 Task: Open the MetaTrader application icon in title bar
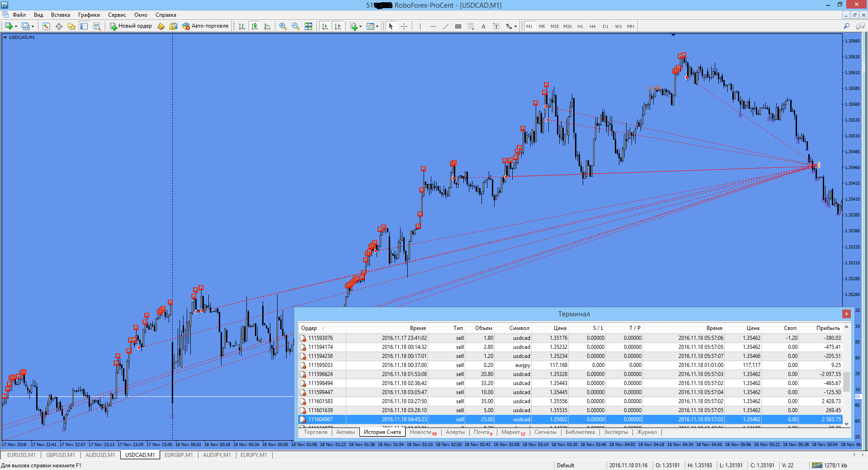click(x=5, y=5)
